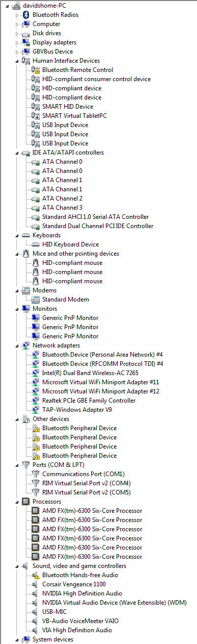Select Microsoft Virtual WiFi Miniport Adapter #11
Viewport: 197px width, 644px height.
(x=101, y=382)
